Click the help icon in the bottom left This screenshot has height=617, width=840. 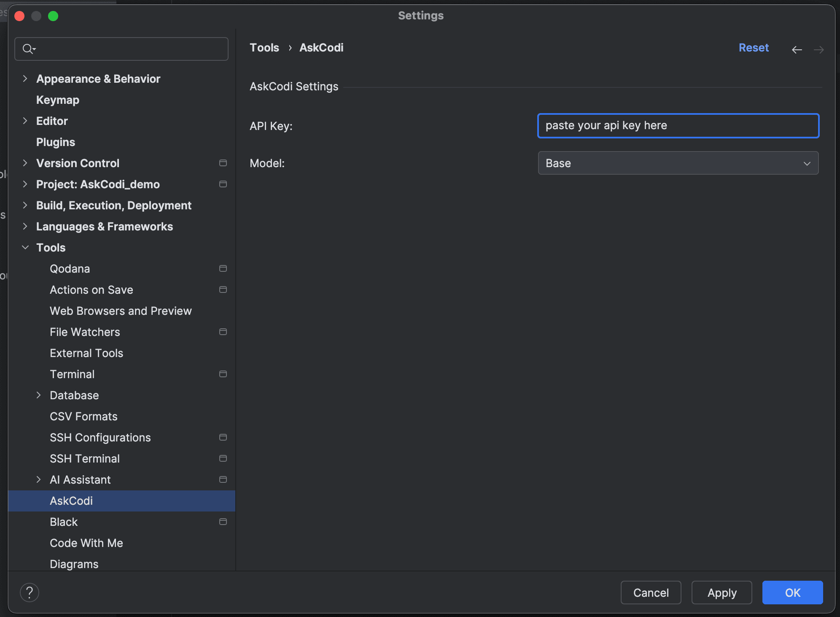click(30, 592)
